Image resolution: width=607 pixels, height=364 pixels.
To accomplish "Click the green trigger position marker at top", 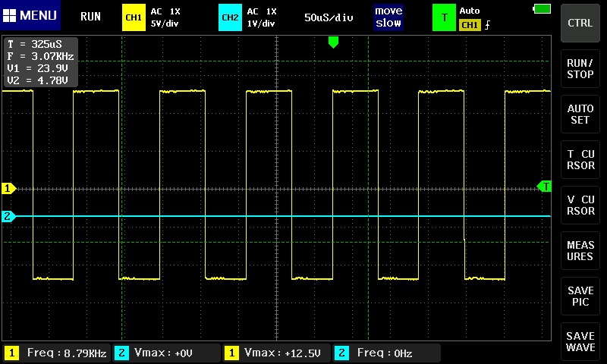I will point(332,42).
